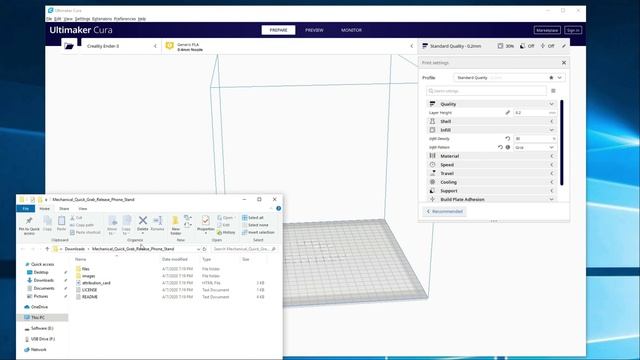
Task: Close the Print settings panel
Action: (564, 63)
